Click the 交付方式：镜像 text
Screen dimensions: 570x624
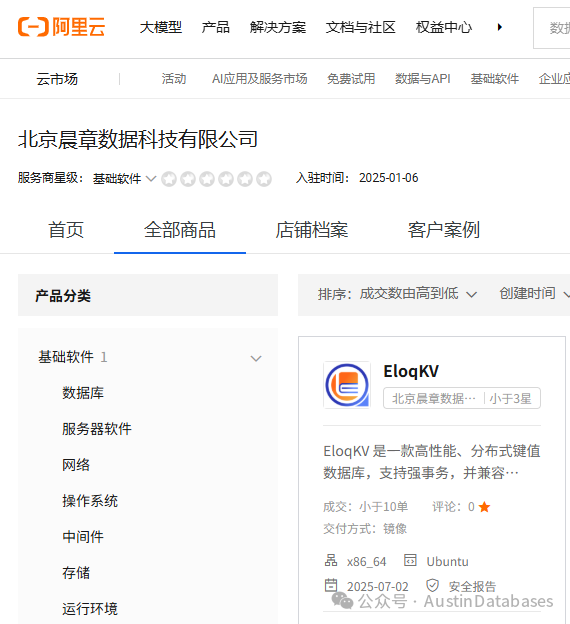click(365, 528)
